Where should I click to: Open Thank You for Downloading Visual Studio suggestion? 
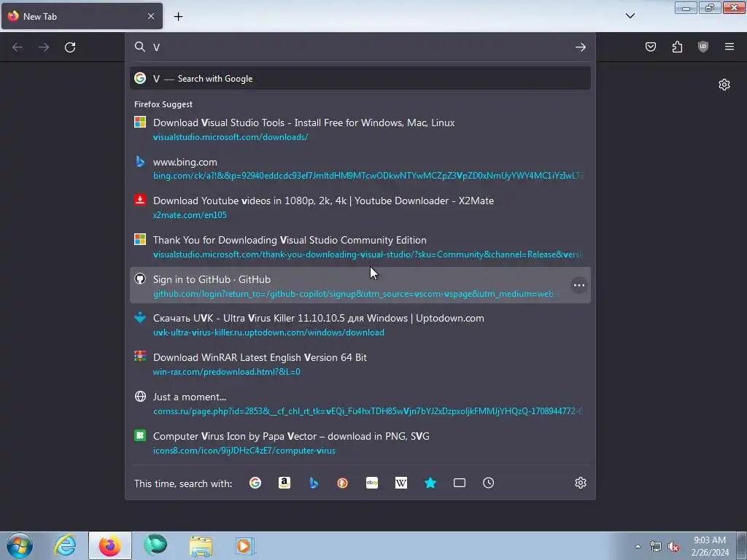pyautogui.click(x=360, y=246)
